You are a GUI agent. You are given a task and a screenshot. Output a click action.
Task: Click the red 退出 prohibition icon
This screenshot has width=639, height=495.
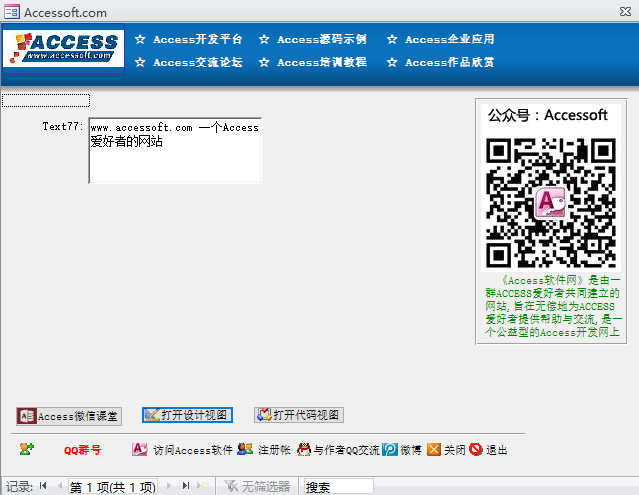click(476, 449)
